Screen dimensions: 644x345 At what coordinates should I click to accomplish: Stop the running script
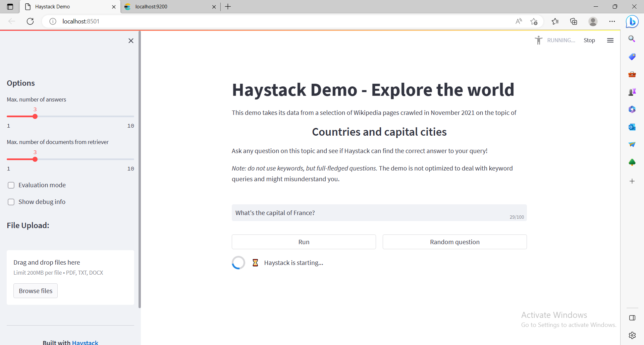[x=589, y=40]
